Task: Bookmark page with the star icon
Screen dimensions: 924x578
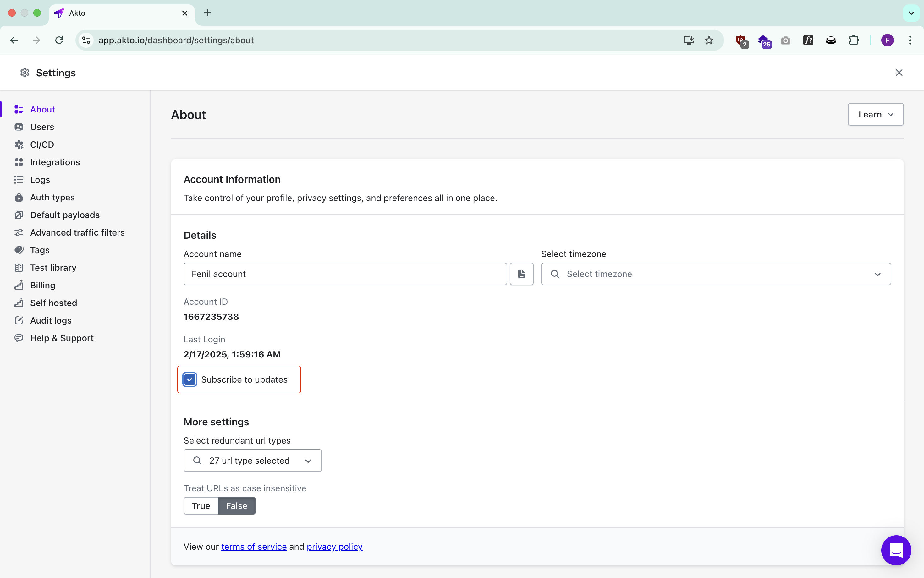Action: (709, 40)
